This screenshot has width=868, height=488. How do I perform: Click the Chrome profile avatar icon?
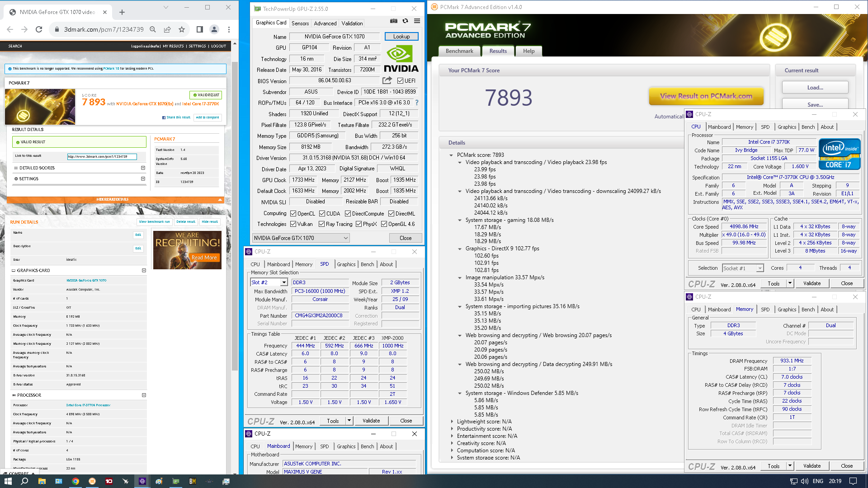214,29
